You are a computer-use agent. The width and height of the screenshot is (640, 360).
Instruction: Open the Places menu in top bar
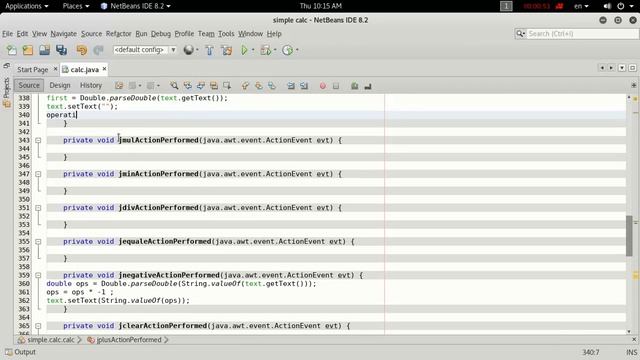coord(76,6)
